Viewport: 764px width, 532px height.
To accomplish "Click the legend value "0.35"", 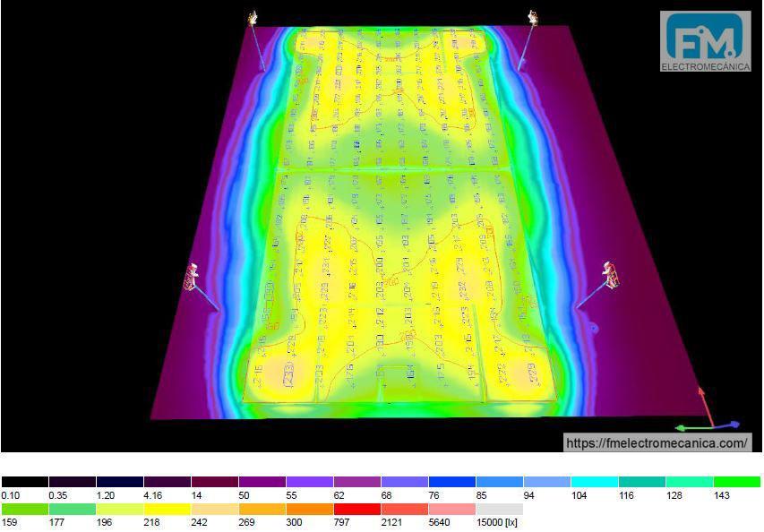I will (x=58, y=495).
